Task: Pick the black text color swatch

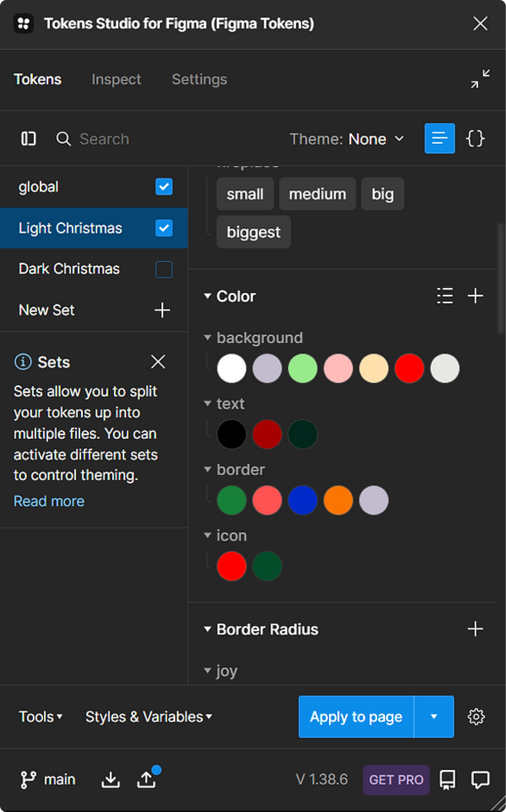Action: click(x=232, y=434)
